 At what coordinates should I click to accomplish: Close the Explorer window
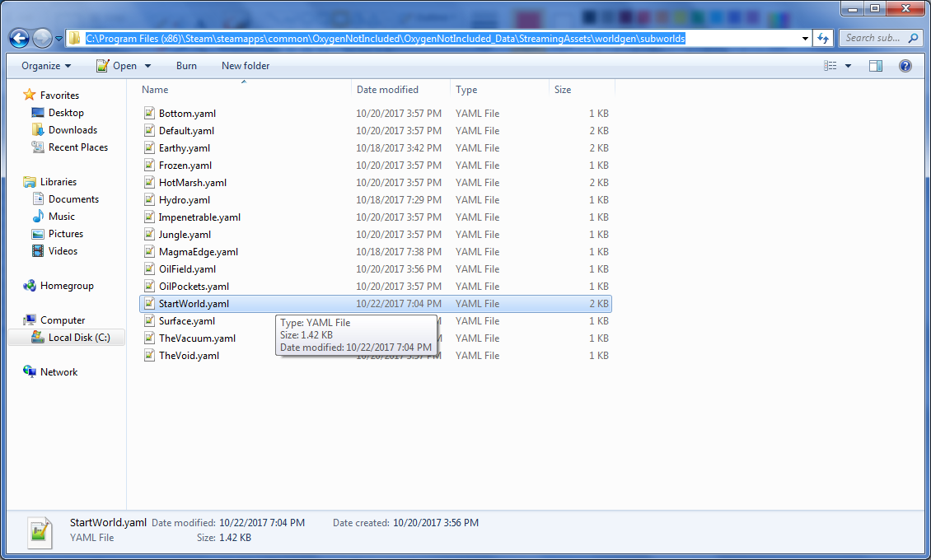tap(905, 8)
